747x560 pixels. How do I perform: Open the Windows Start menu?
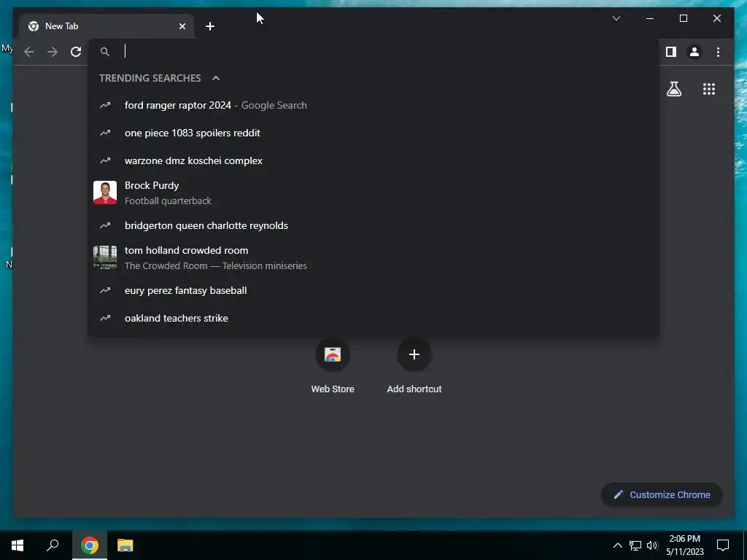(18, 545)
